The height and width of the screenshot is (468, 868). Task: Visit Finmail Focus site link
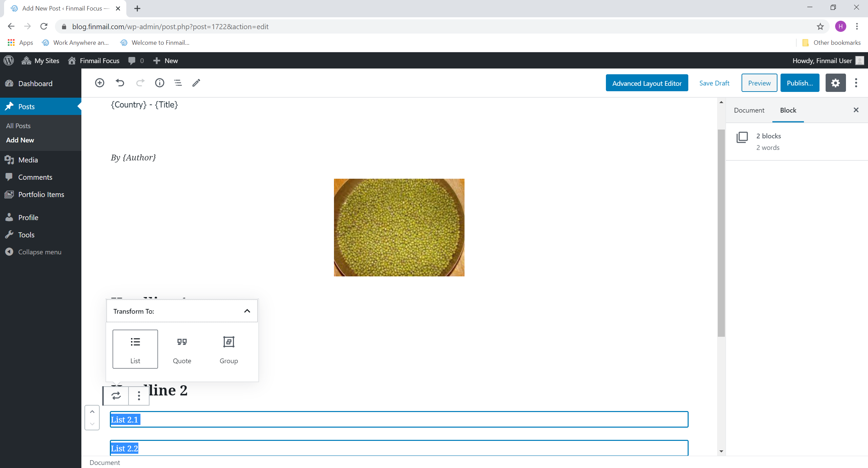pyautogui.click(x=94, y=61)
